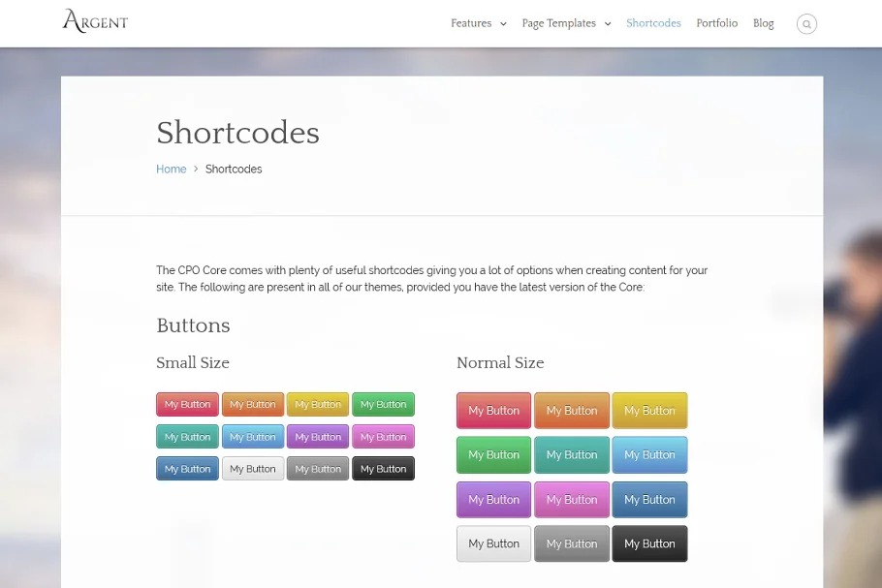Click the Argent logo

[95, 21]
